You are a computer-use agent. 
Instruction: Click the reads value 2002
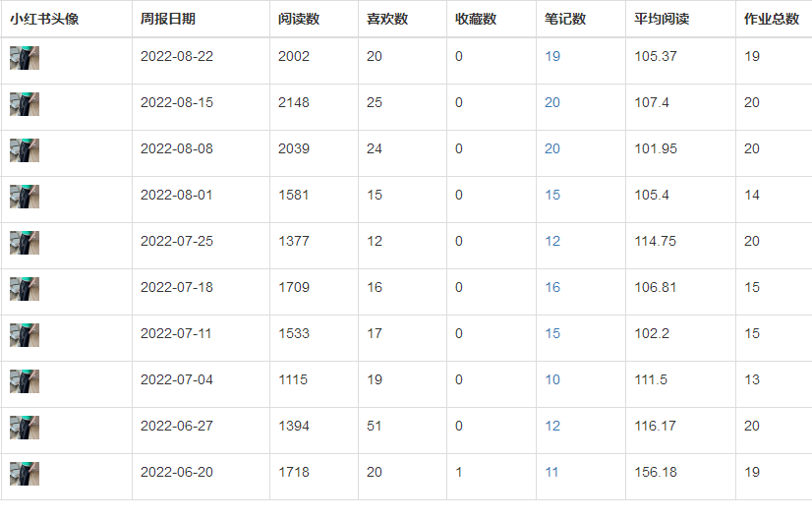(x=294, y=56)
